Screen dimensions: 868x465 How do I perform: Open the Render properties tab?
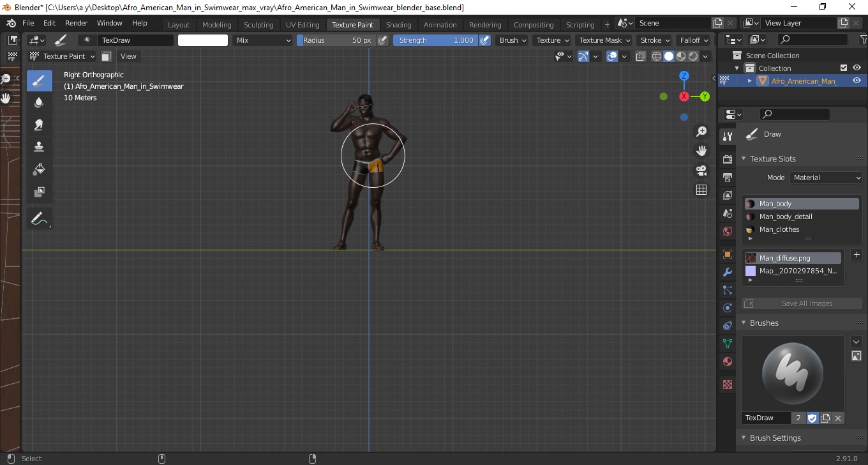(x=727, y=159)
